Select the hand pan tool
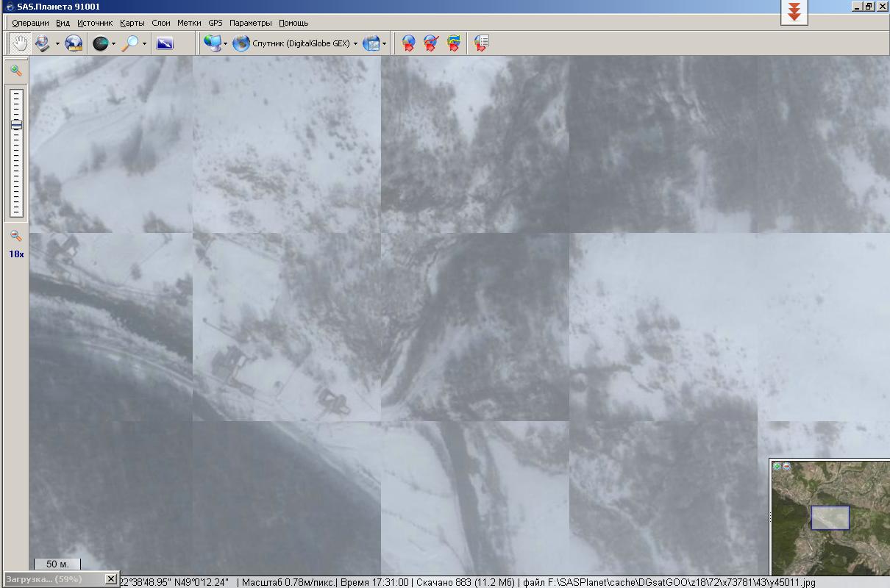The image size is (890, 588). (x=19, y=43)
